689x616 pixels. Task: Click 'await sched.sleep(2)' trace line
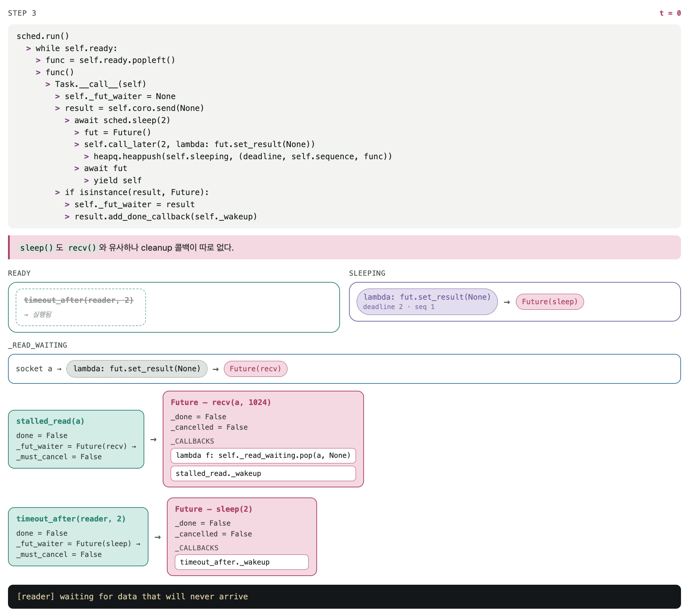(122, 120)
